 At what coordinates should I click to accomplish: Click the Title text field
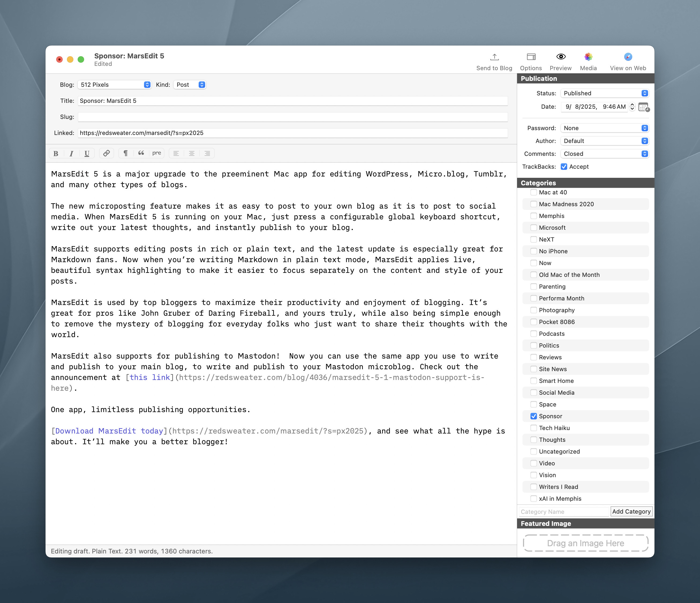pos(293,101)
